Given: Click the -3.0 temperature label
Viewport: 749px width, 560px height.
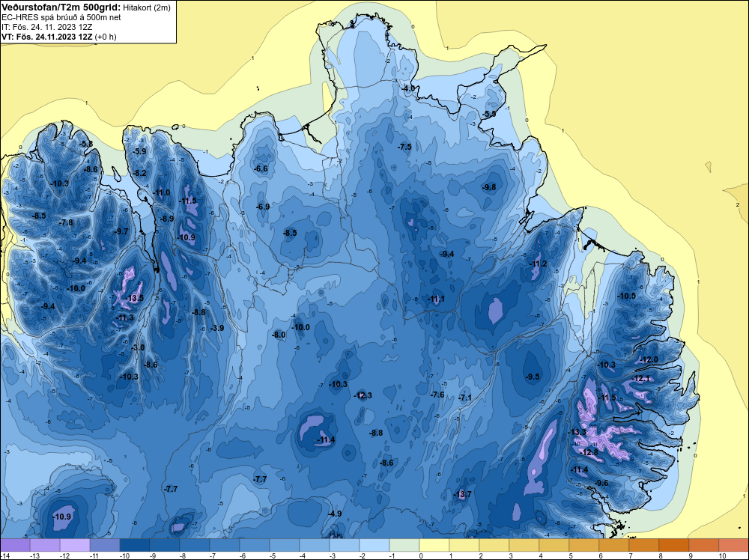Looking at the screenshot, I should 138,347.
